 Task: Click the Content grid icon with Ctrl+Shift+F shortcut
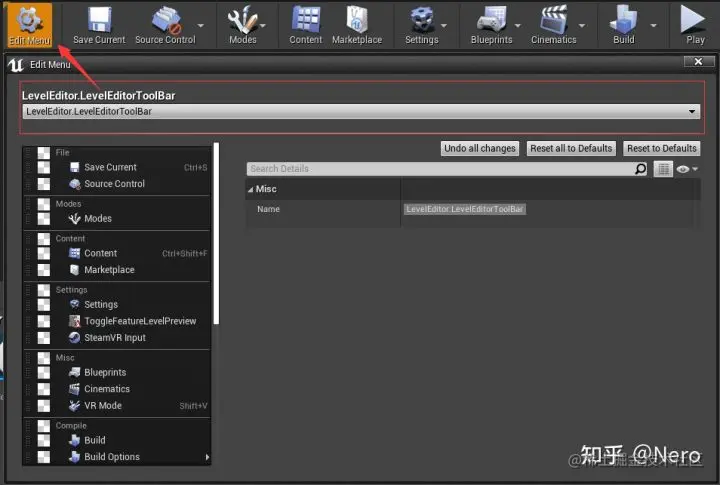tap(74, 253)
